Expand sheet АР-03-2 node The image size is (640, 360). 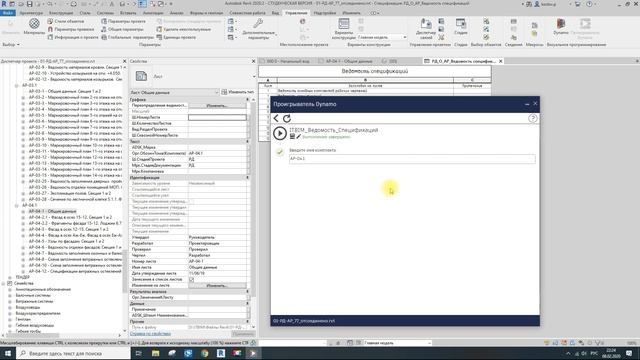point(23,98)
